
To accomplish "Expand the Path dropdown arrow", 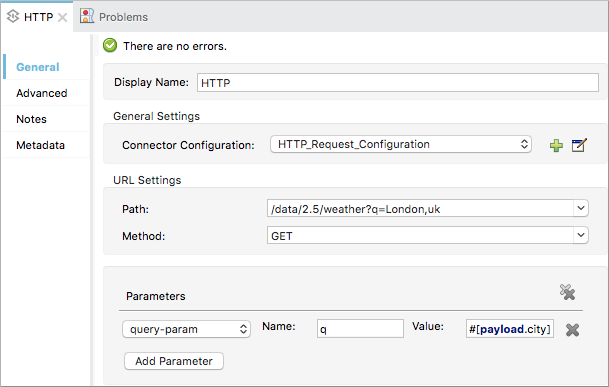I will pyautogui.click(x=581, y=208).
